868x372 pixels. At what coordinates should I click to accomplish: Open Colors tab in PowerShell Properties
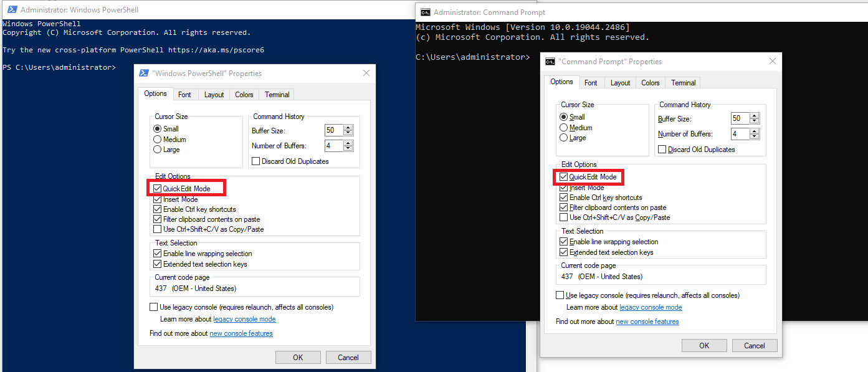click(244, 95)
